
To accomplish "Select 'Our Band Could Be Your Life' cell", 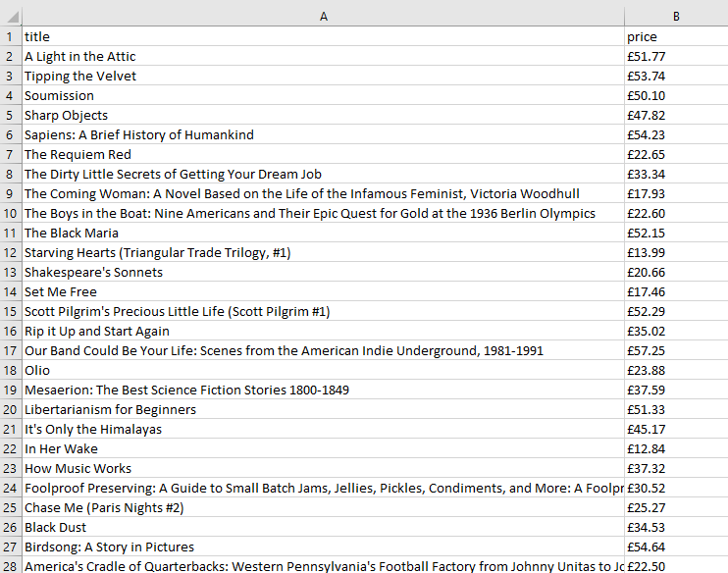I will (x=323, y=350).
